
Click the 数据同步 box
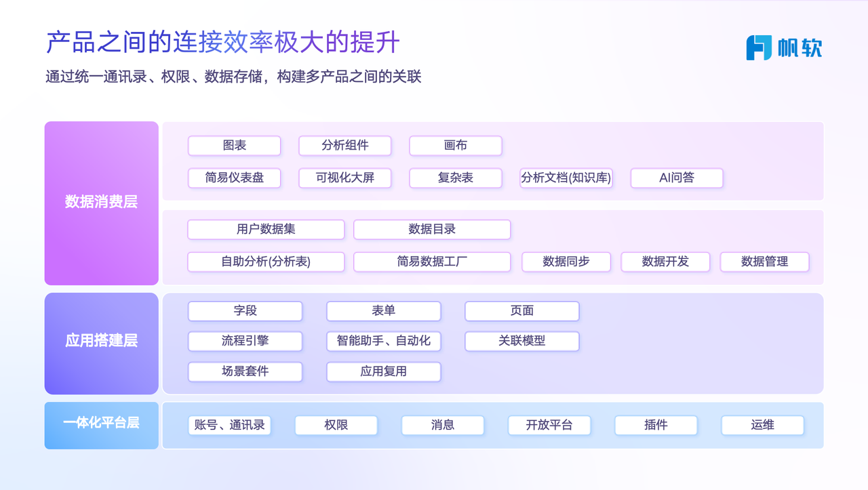tap(566, 262)
